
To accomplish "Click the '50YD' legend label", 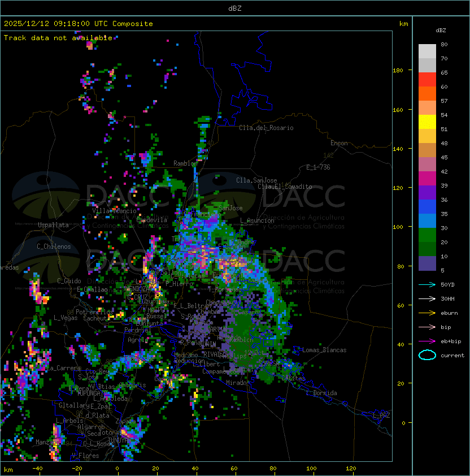I will 447,284.
